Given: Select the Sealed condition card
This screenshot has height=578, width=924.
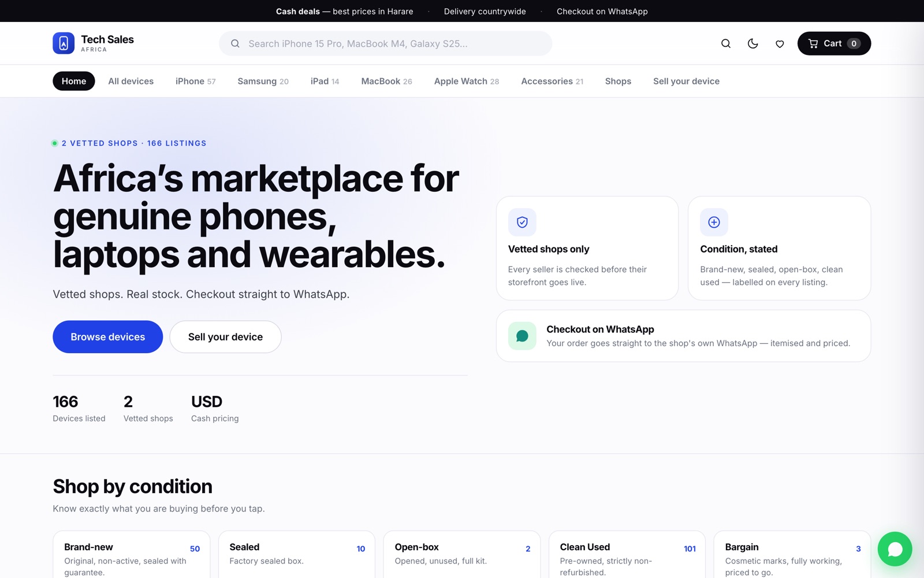Looking at the screenshot, I should 297,555.
